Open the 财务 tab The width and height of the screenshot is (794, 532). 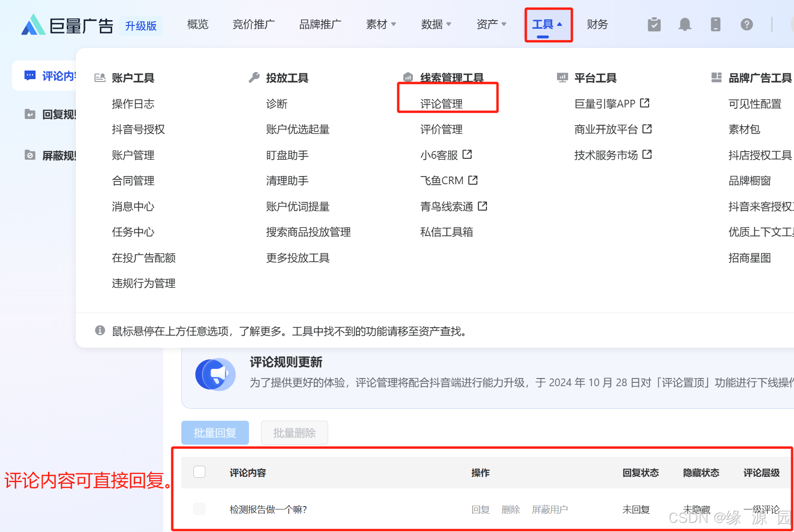coord(597,24)
